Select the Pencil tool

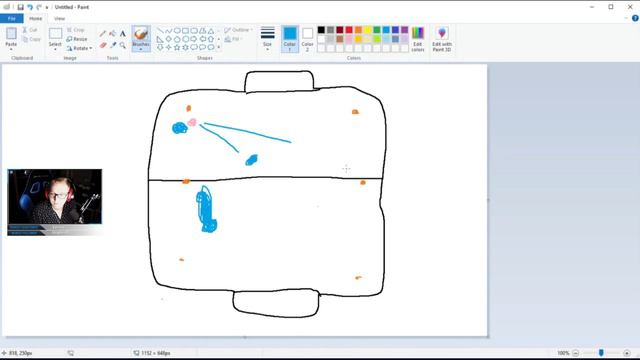coord(103,33)
